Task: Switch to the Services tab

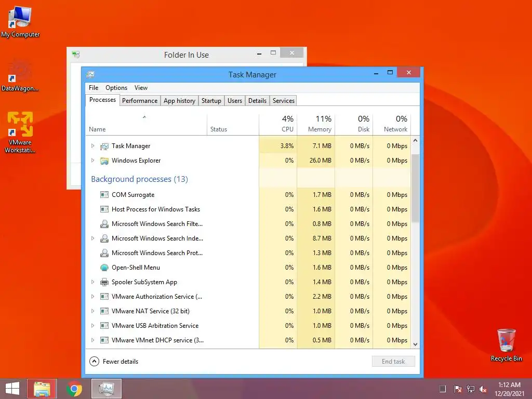Action: [284, 101]
